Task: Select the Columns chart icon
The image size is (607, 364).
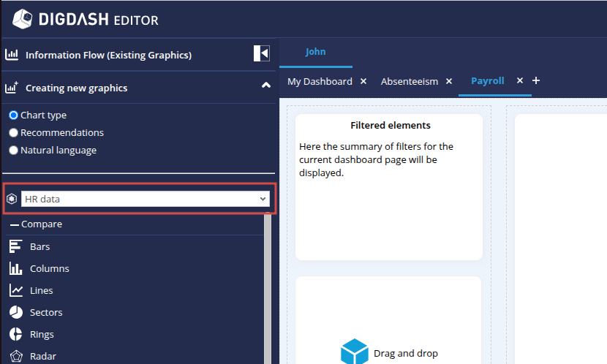Action: [x=15, y=269]
